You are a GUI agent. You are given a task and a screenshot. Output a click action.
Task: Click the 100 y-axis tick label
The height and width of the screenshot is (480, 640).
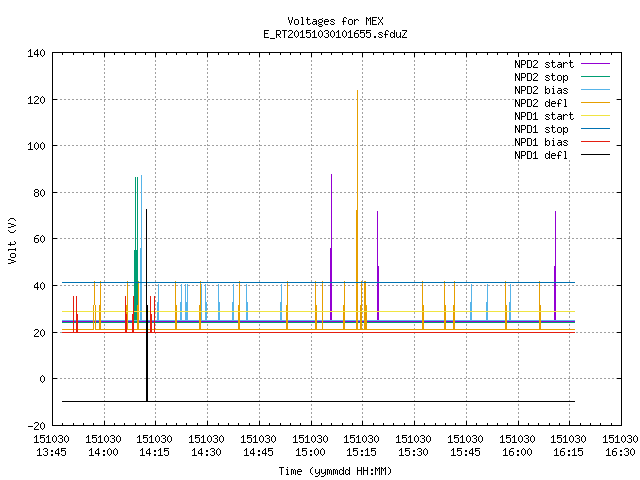point(36,146)
